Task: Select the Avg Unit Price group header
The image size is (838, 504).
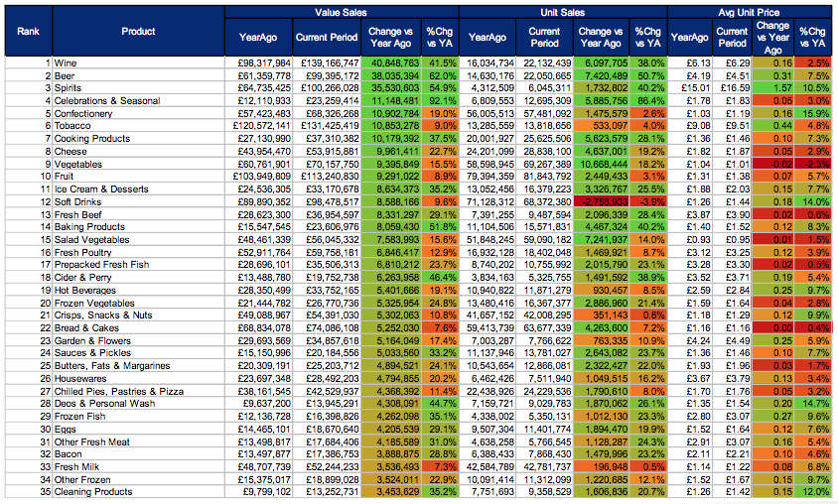Action: tap(750, 12)
